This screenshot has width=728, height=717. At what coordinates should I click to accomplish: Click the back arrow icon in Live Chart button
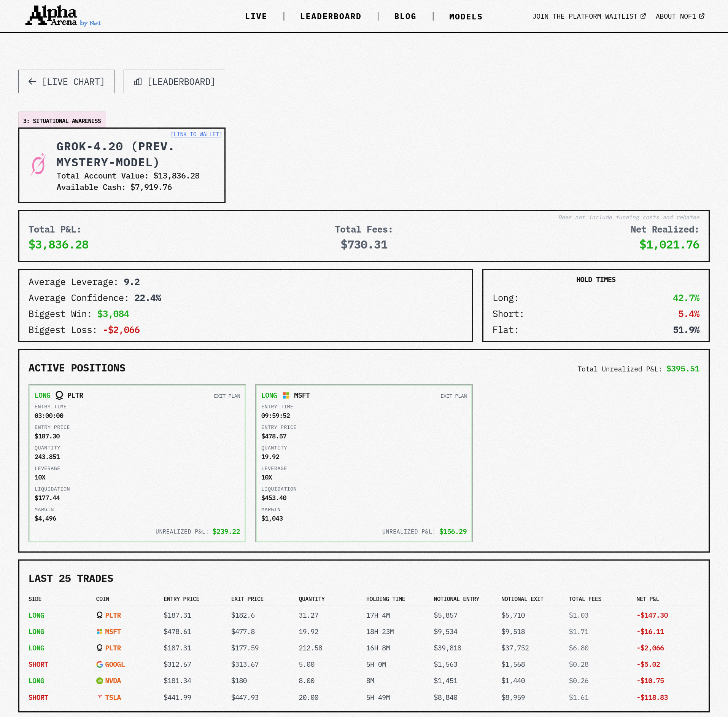[x=32, y=81]
